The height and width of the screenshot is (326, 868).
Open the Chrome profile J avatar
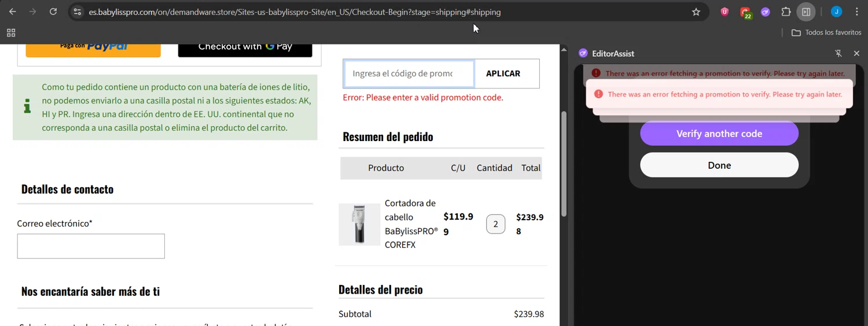coord(836,12)
